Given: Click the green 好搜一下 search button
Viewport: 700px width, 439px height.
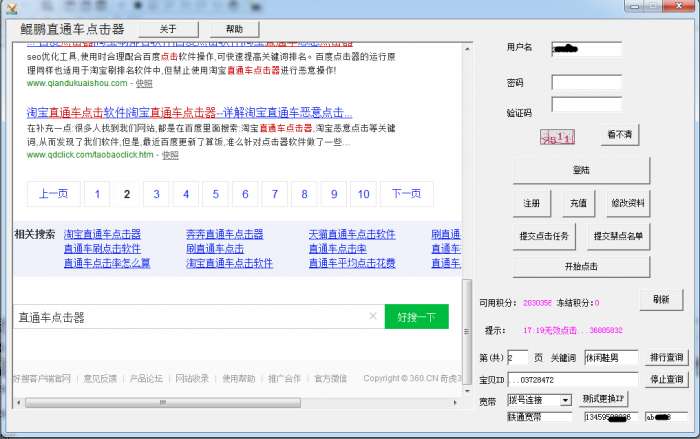Looking at the screenshot, I should (x=417, y=317).
